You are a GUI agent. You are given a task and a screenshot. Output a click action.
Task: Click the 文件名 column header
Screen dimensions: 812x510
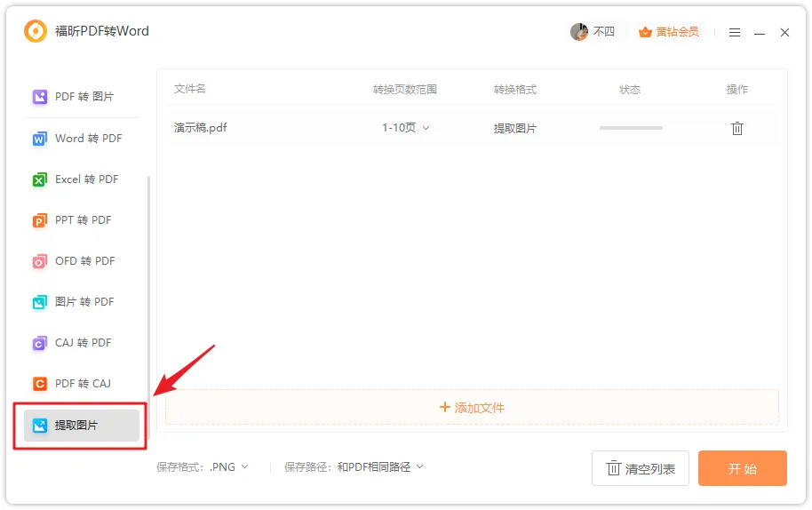pos(189,89)
